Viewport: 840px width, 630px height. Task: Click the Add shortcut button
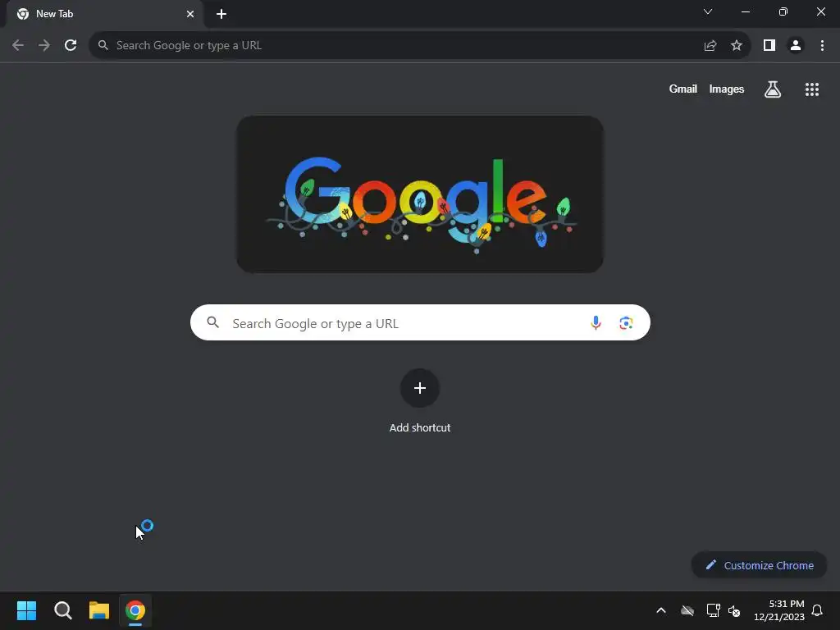tap(420, 388)
